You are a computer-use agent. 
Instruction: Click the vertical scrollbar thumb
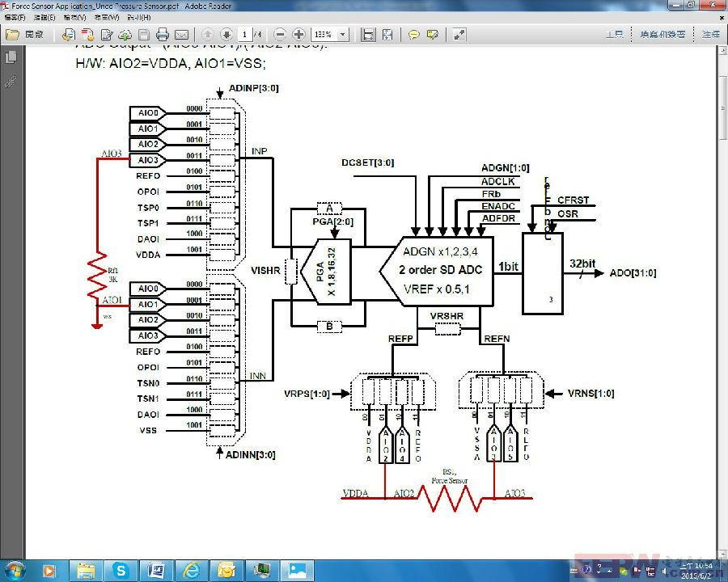[x=723, y=109]
